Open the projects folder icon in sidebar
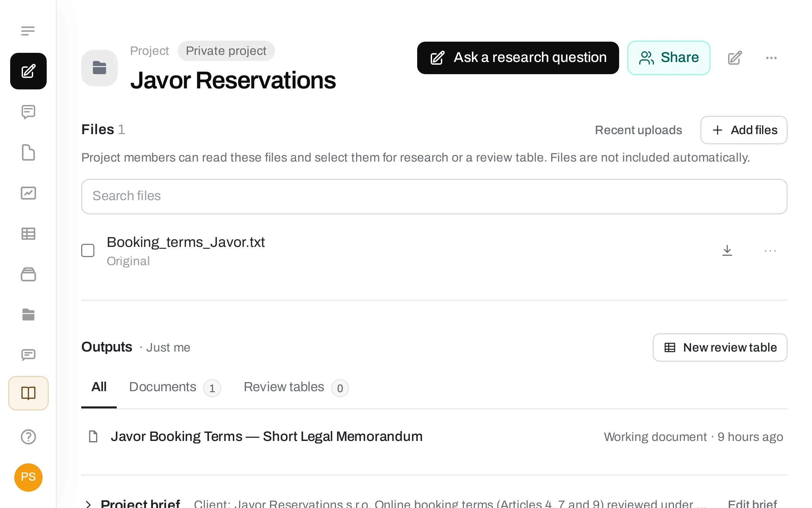The width and height of the screenshot is (812, 508). pos(28,315)
